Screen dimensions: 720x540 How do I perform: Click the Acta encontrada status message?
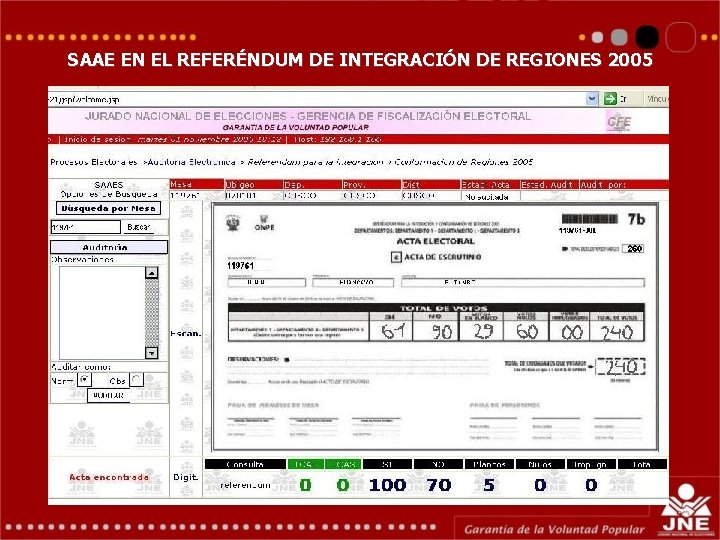pos(109,477)
